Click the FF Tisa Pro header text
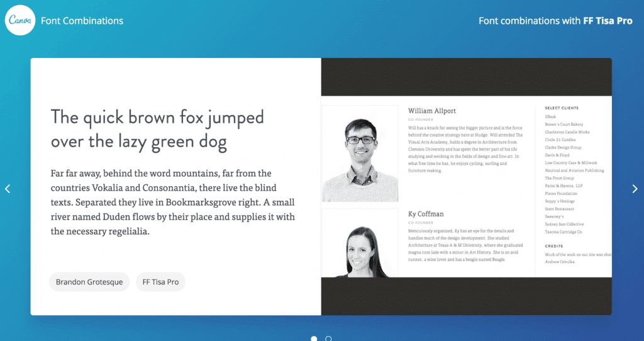This screenshot has height=341, width=644. pos(608,21)
